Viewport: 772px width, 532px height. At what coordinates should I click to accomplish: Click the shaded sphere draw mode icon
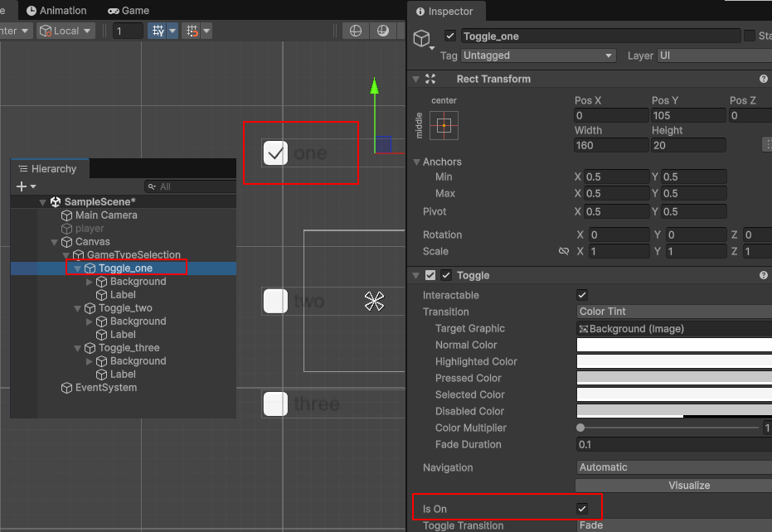[x=383, y=31]
